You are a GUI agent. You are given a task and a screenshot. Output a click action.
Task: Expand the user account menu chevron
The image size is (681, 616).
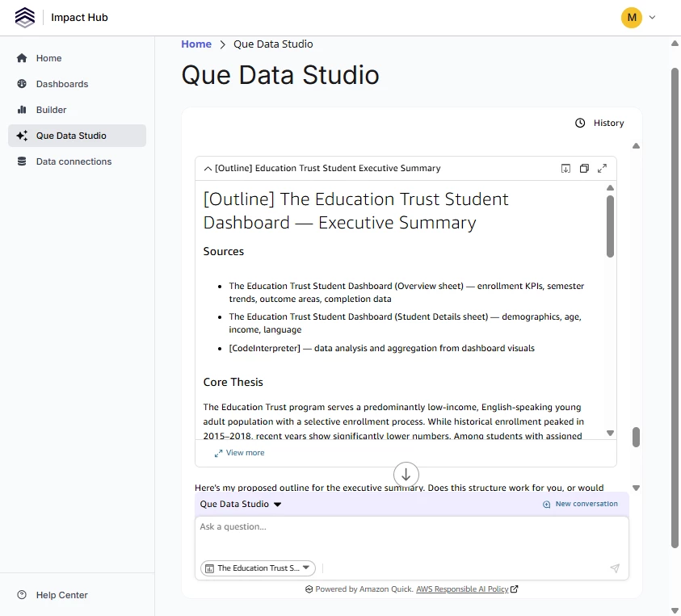click(652, 18)
